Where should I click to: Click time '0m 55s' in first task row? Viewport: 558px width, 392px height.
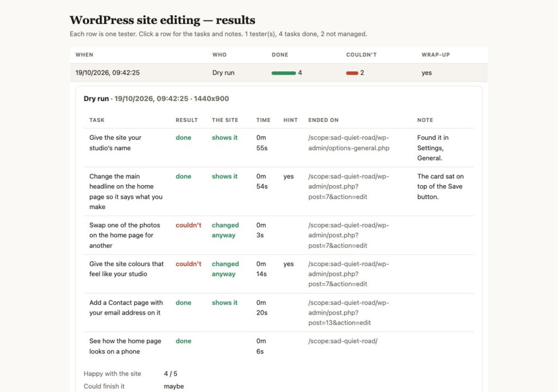(262, 143)
